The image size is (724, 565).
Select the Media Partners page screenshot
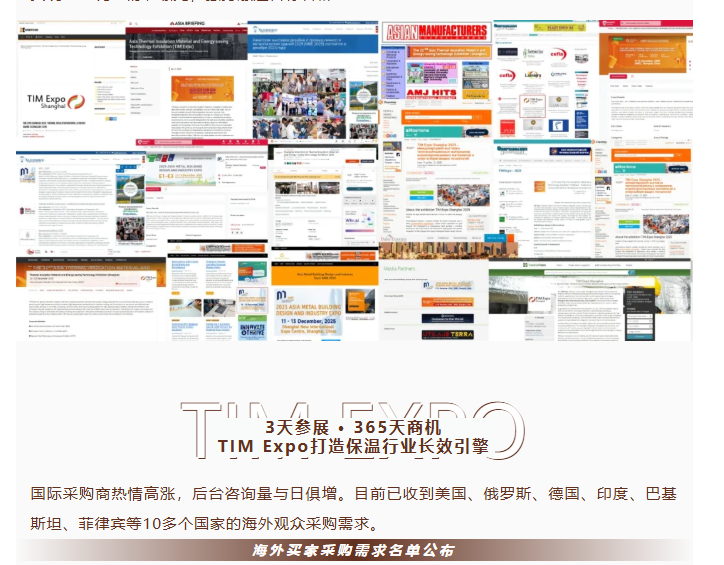(434, 300)
